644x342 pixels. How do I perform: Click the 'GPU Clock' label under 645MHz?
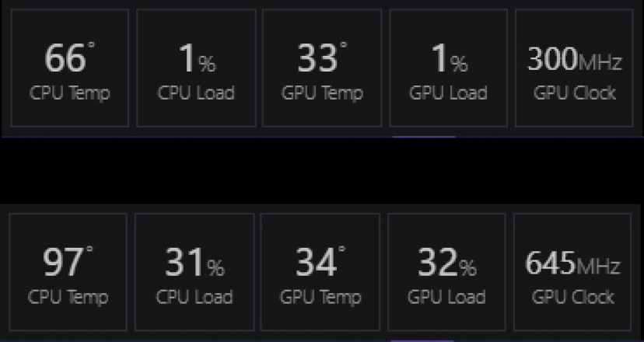tap(573, 298)
